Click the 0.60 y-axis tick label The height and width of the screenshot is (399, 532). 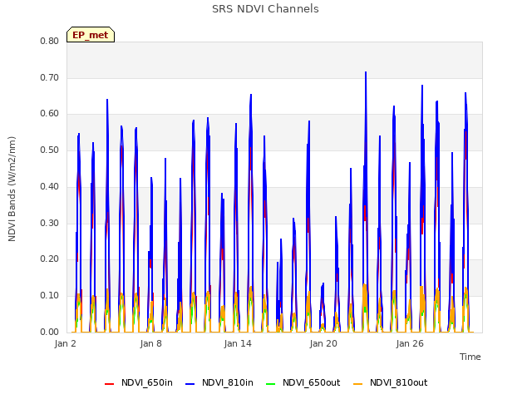point(50,114)
